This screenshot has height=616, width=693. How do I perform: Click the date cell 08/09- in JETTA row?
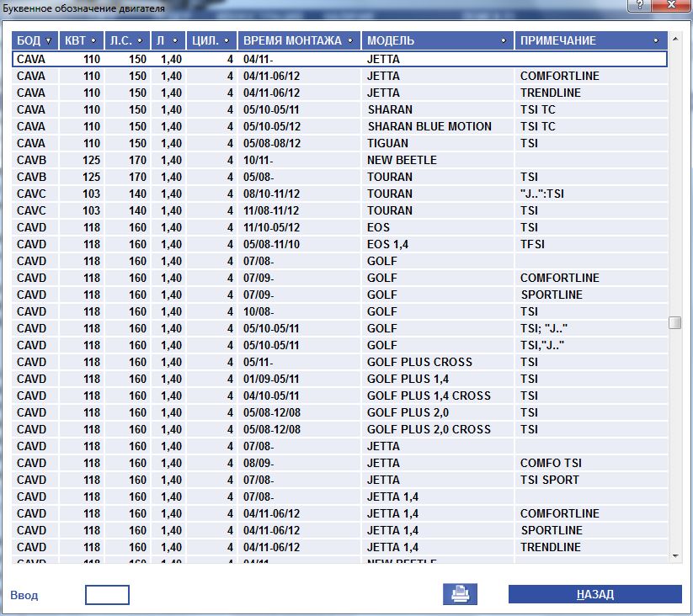299,463
